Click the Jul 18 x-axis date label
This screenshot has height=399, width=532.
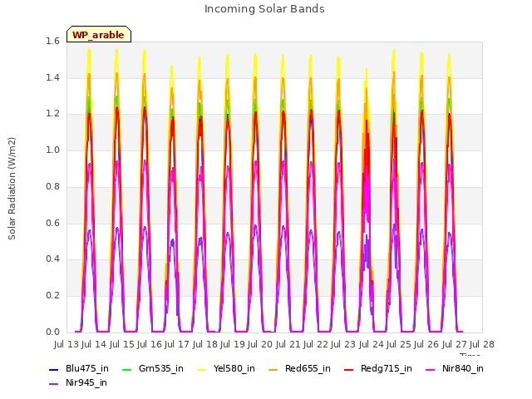click(205, 345)
